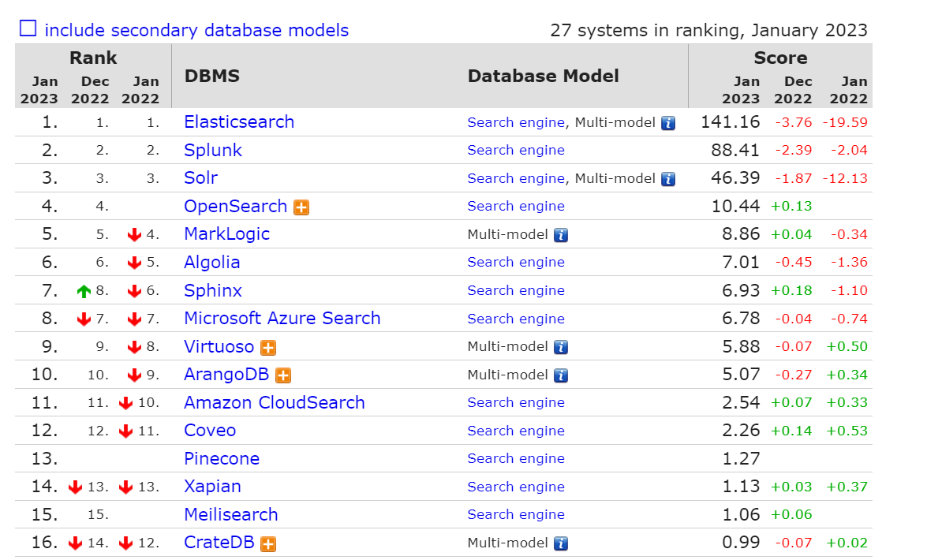Click the orange plus icon beside Virtuoso
Screen dimensions: 927x560
click(268, 348)
